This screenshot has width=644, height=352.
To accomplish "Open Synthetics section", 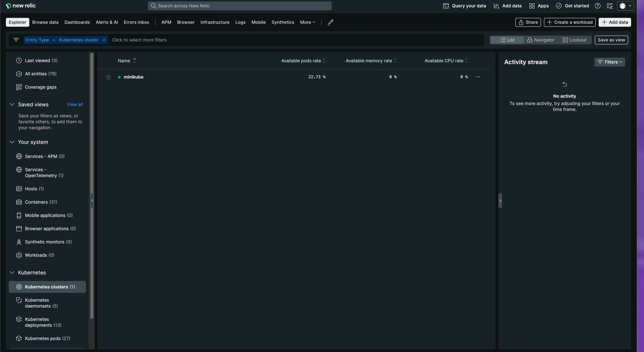I will [x=283, y=22].
